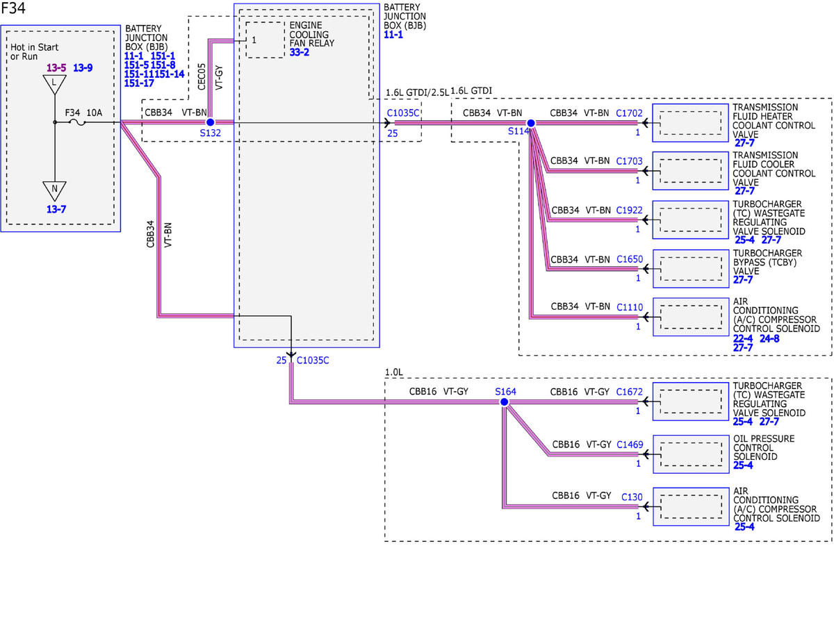Viewport: 834px width, 644px height.
Task: Open page link 13-5
Action: pyautogui.click(x=56, y=67)
